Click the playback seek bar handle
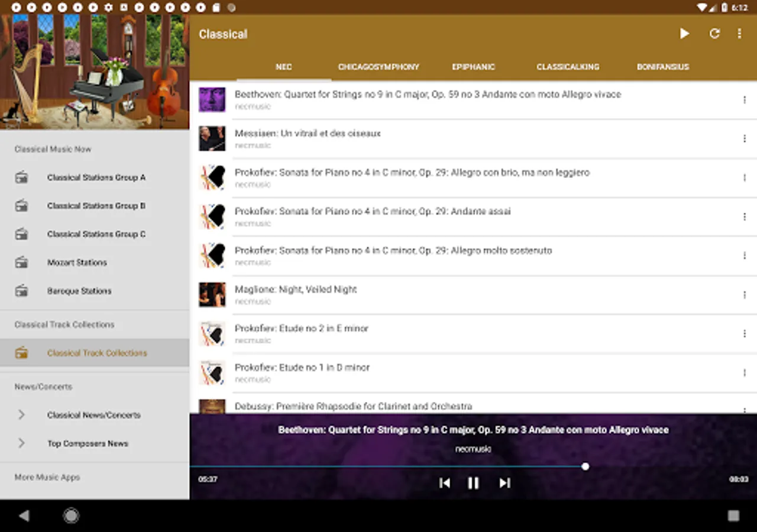Screen dimensions: 757x532 (x=585, y=466)
